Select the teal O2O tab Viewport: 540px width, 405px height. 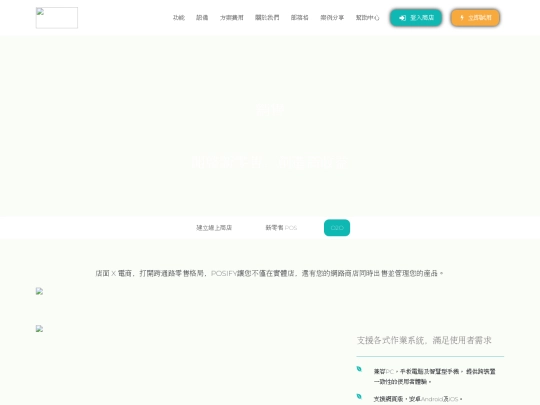(x=337, y=228)
